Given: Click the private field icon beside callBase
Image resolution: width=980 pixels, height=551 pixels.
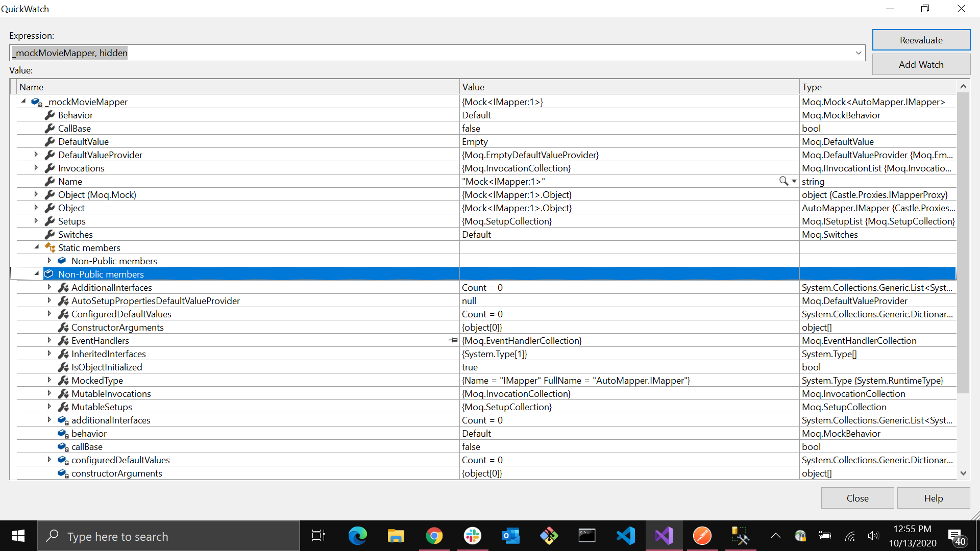Looking at the screenshot, I should (x=63, y=447).
